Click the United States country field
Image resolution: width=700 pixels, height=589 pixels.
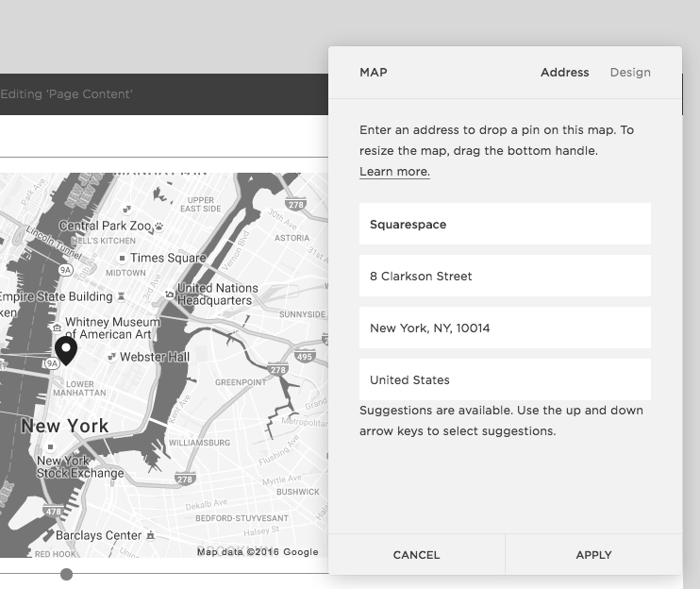point(505,380)
